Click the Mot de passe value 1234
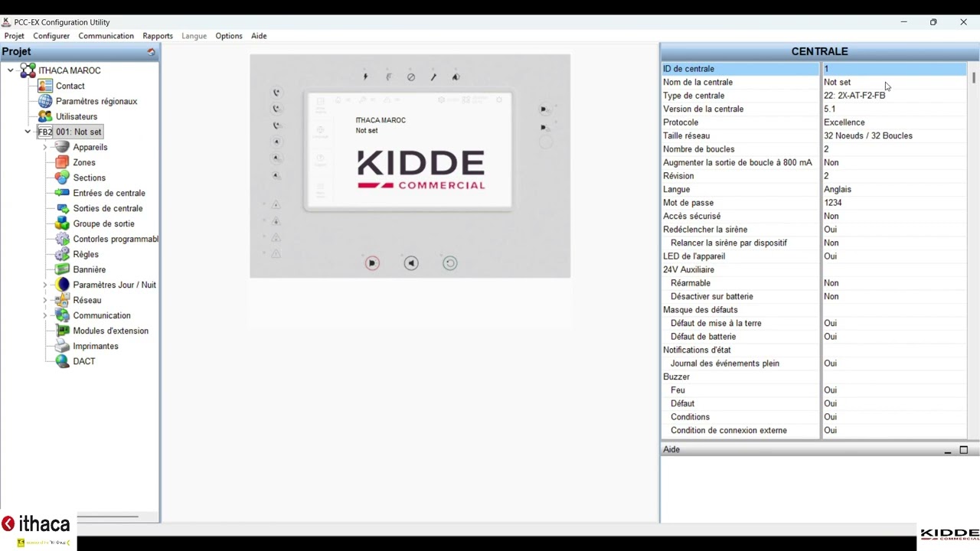This screenshot has height=551, width=980. point(894,203)
